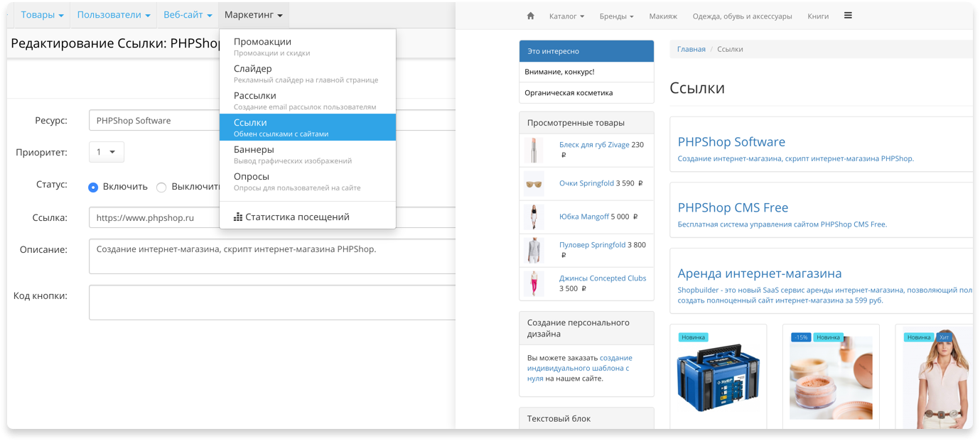Click into the Код кнопки text area
The height and width of the screenshot is (441, 980).
point(272,303)
